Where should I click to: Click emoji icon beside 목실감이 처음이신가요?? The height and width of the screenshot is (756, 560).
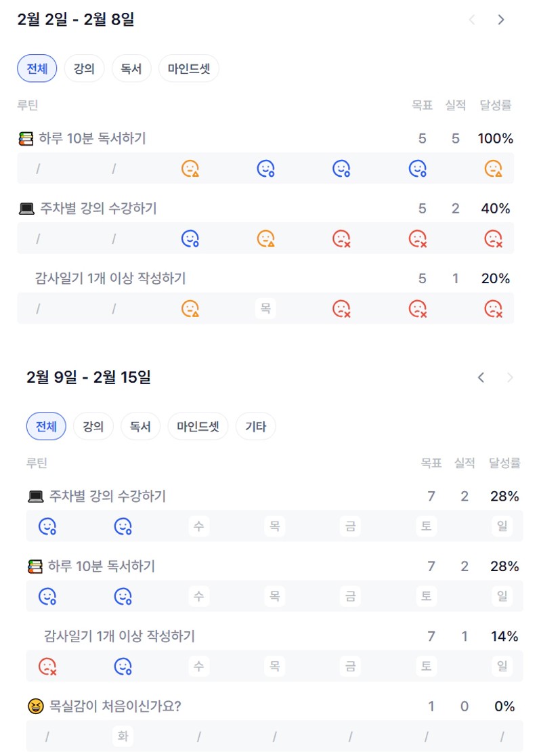[x=35, y=707]
